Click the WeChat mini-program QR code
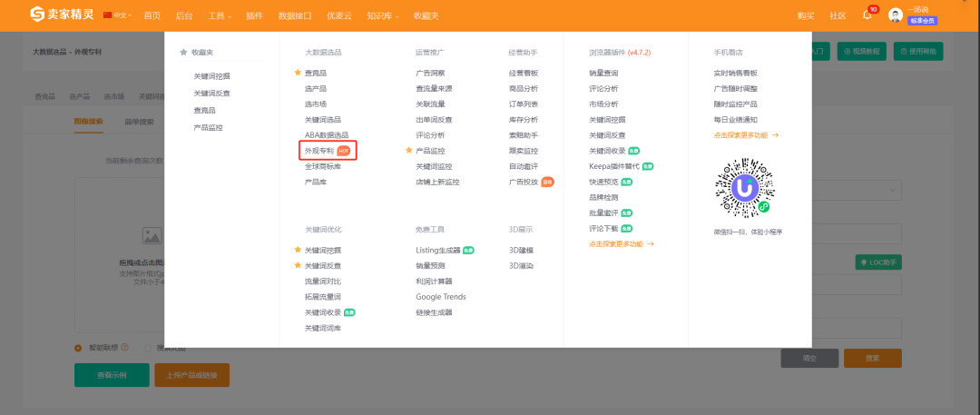This screenshot has height=415, width=980. (745, 188)
